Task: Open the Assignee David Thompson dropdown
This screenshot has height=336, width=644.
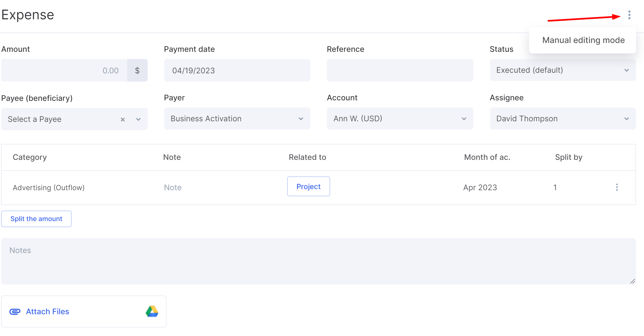Action: tap(562, 119)
